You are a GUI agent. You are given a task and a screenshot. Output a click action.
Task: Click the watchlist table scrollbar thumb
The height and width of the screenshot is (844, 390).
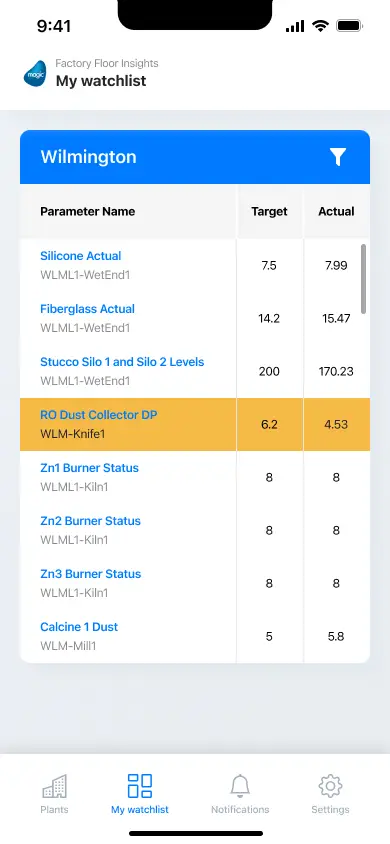[x=364, y=279]
